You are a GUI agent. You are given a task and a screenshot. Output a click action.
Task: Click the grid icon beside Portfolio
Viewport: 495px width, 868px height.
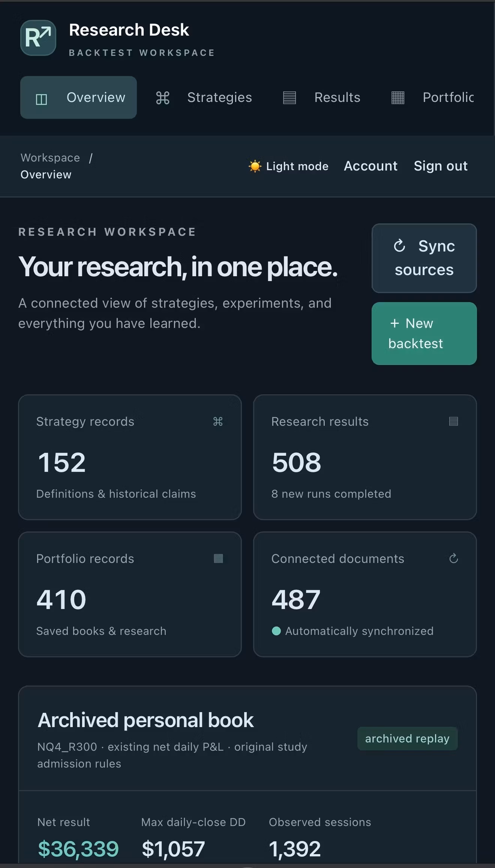point(398,98)
